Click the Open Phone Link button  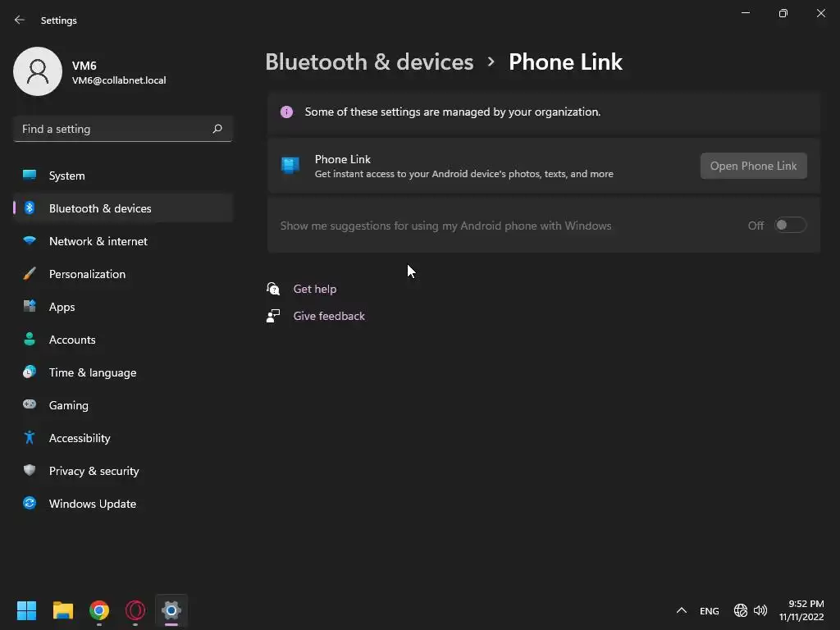(x=753, y=166)
